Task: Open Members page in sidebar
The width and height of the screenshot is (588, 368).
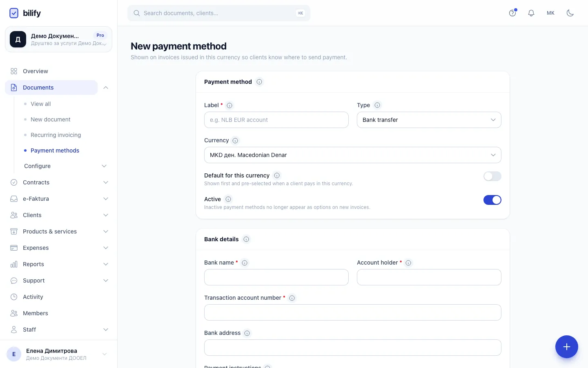Action: pyautogui.click(x=59, y=313)
